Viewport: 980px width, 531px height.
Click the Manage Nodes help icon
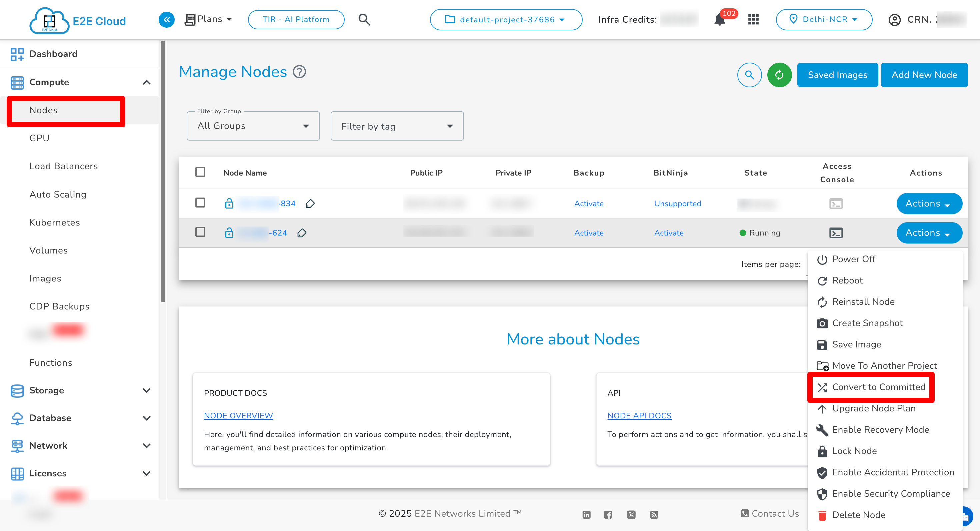(x=299, y=72)
